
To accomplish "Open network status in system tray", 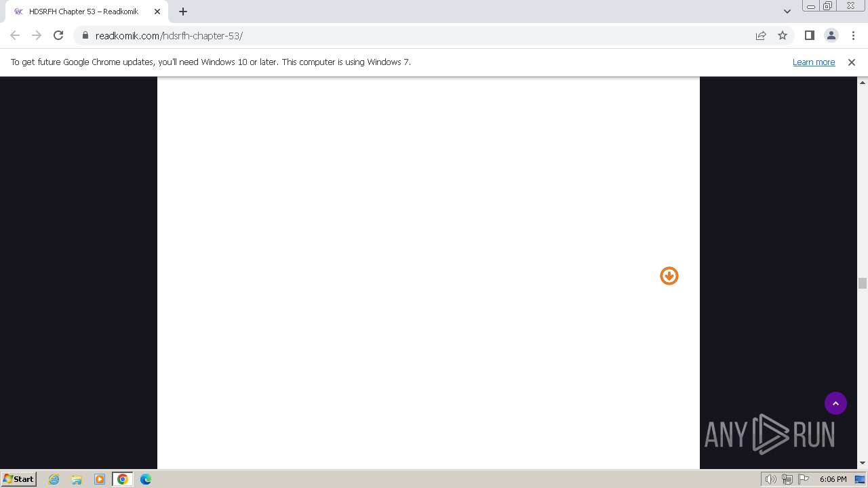I will point(787,479).
